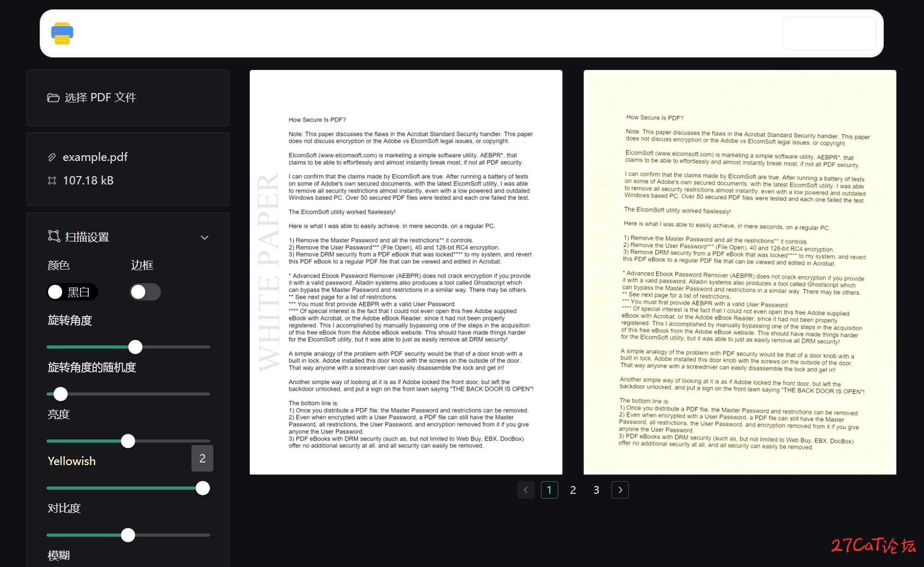Toggle the 边框 border switch
The height and width of the screenshot is (567, 924).
point(145,292)
